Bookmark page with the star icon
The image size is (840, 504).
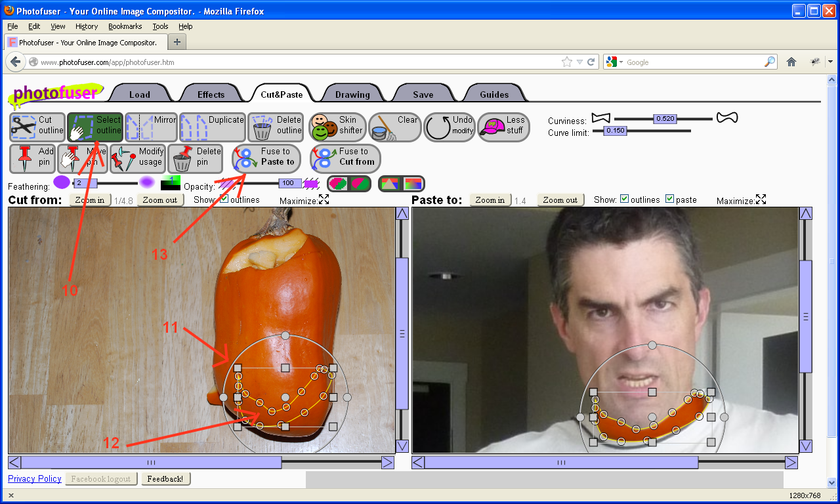pyautogui.click(x=567, y=62)
